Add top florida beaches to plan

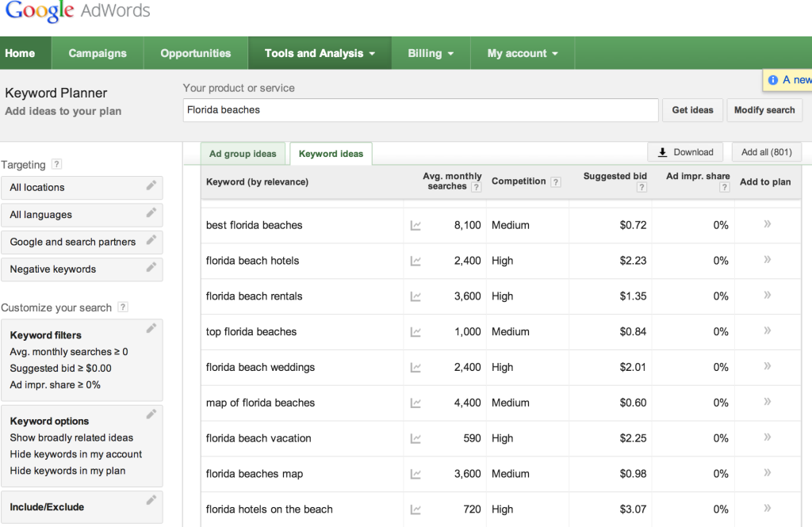[768, 330]
